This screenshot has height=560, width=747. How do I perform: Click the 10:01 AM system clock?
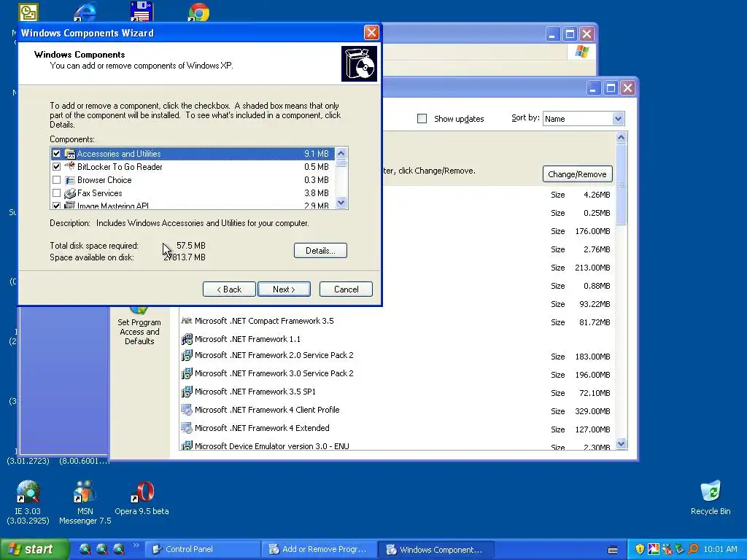pyautogui.click(x=720, y=549)
